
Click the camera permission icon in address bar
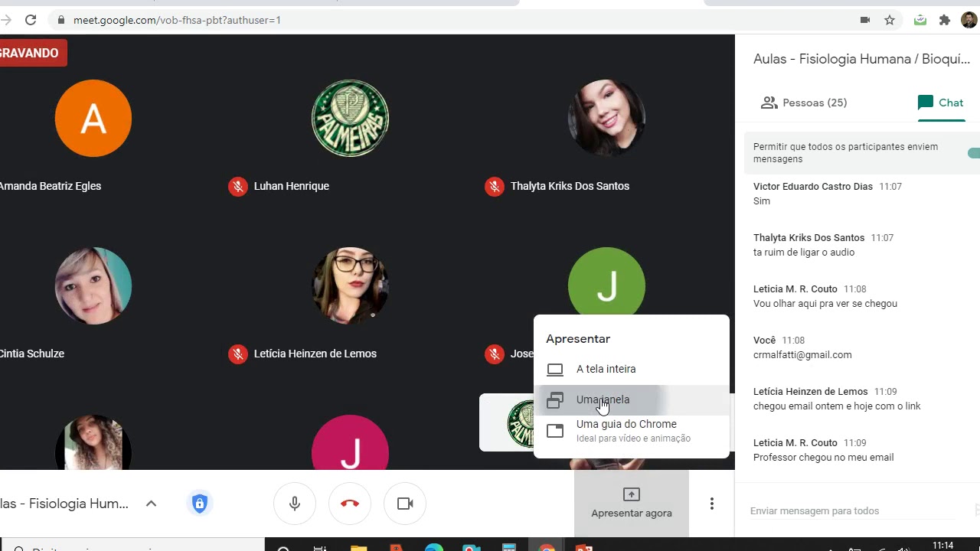click(x=865, y=20)
